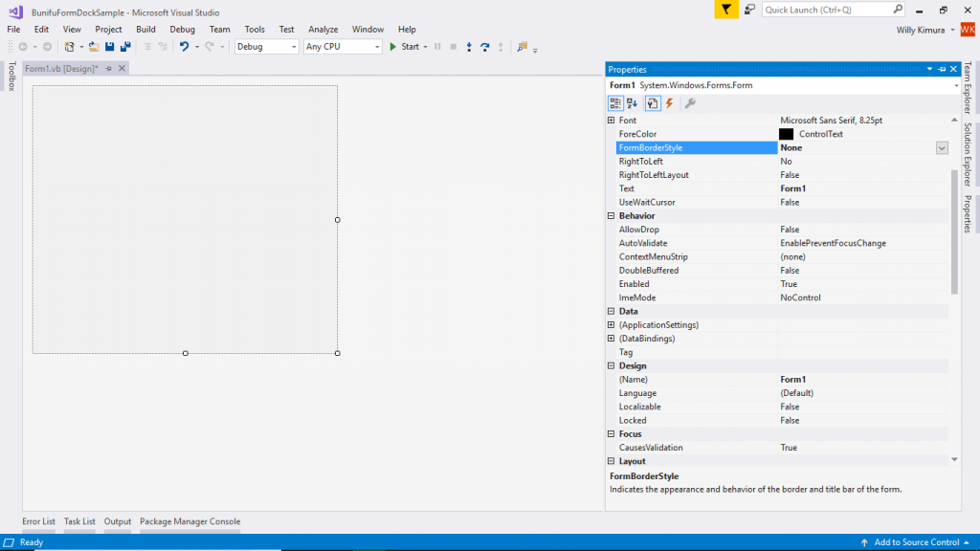
Task: Click the Undo icon in the toolbar
Action: coord(184,46)
